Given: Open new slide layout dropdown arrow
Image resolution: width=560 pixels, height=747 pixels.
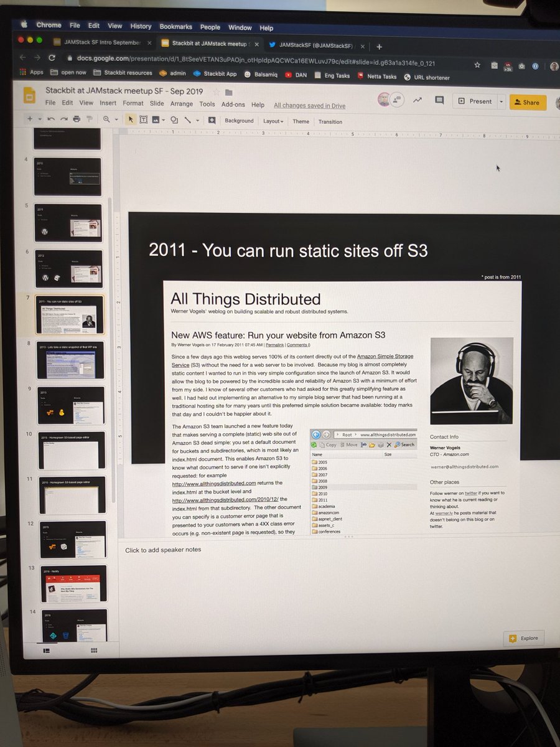Looking at the screenshot, I should coord(39,119).
